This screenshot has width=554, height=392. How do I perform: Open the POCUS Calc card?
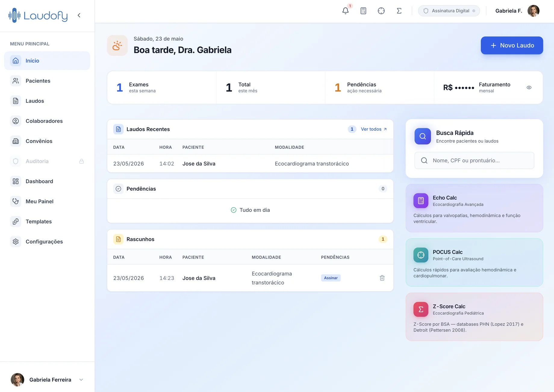(474, 262)
